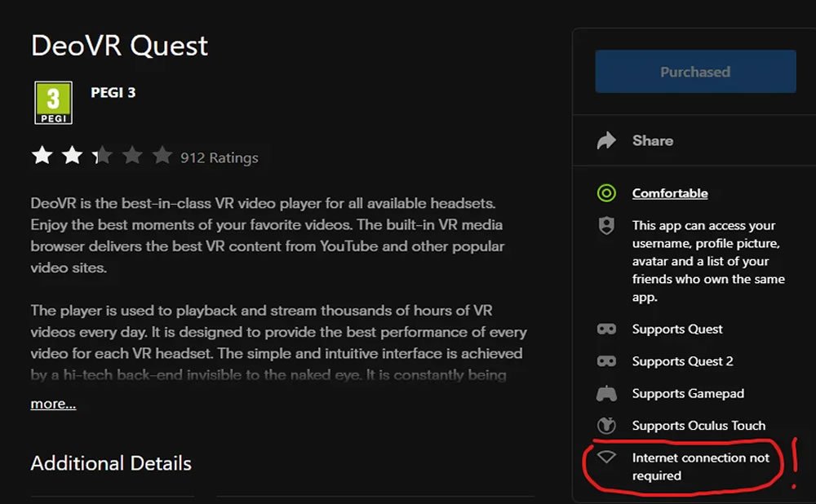This screenshot has width=816, height=504.
Task: Click the paragraph starting 'The player is used'
Action: tap(279, 343)
